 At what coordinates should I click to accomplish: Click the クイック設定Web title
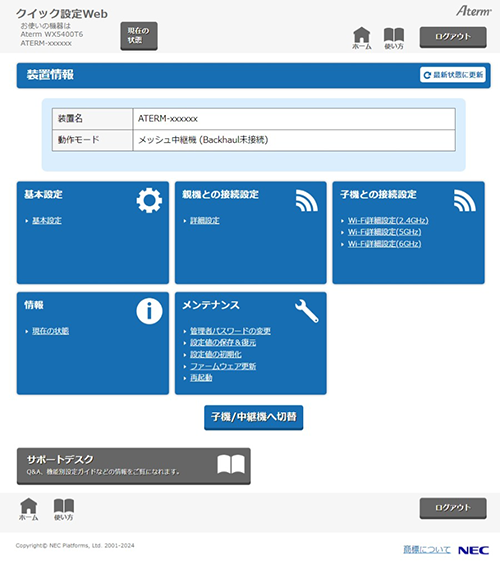pyautogui.click(x=62, y=14)
